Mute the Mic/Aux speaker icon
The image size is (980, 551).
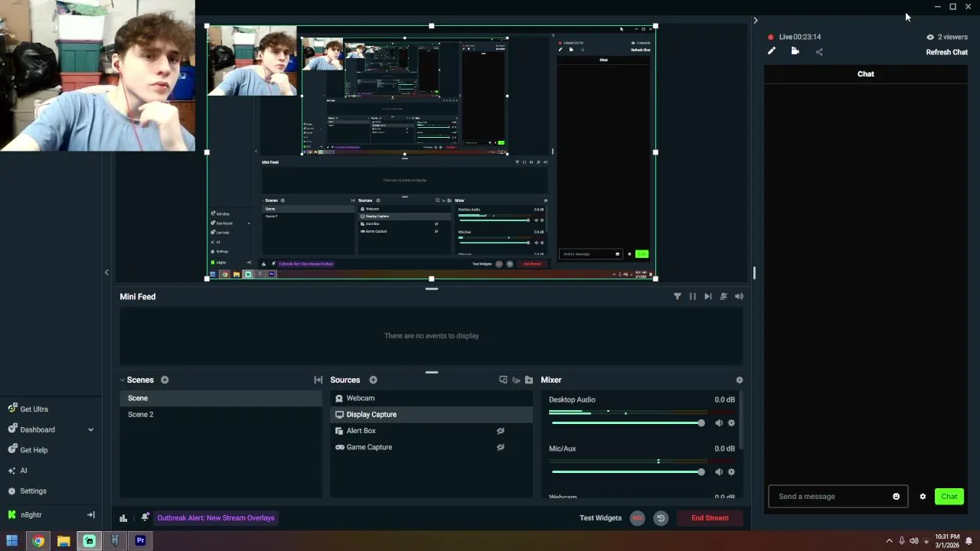tap(719, 471)
